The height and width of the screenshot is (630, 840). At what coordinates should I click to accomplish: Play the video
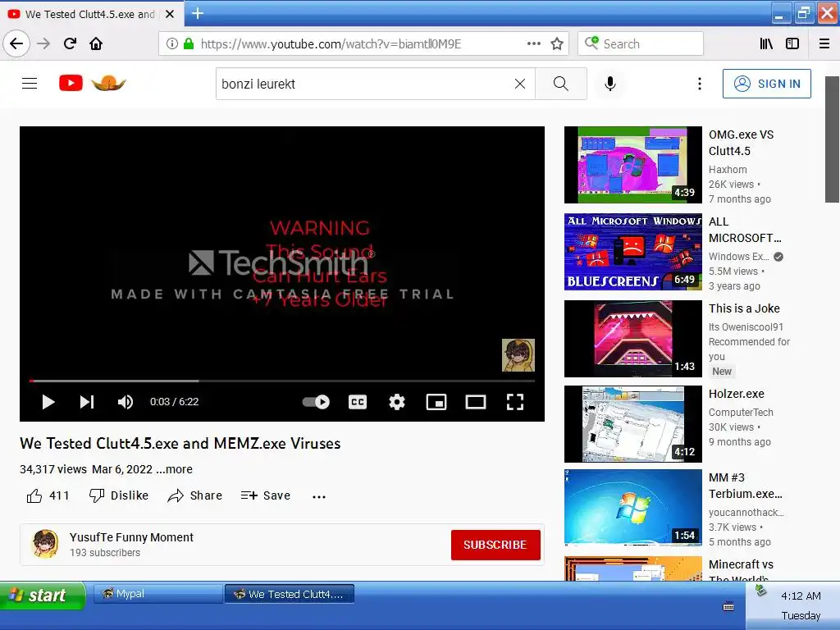point(48,402)
